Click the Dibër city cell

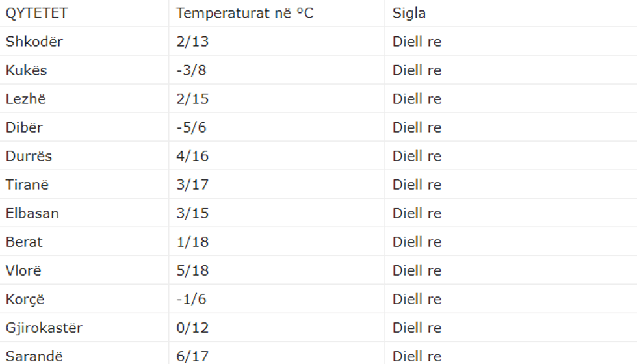tap(24, 127)
